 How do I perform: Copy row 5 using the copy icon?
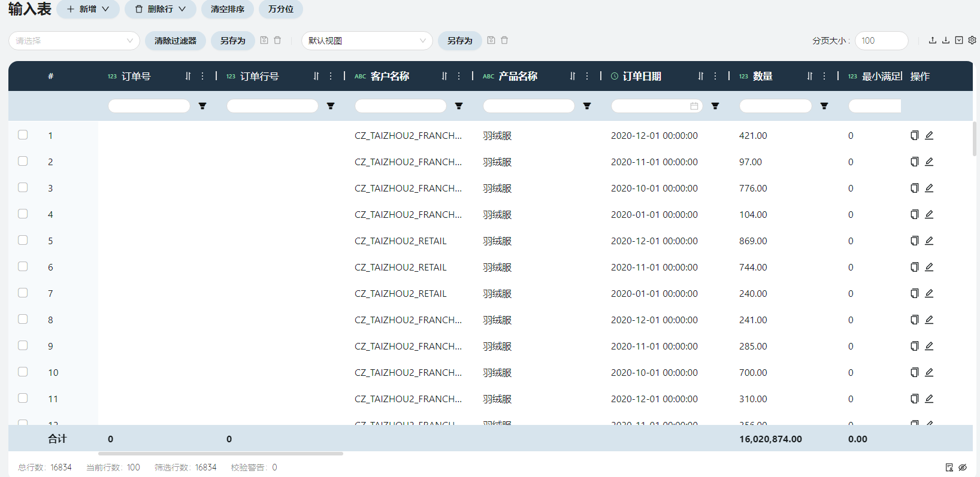tap(915, 241)
